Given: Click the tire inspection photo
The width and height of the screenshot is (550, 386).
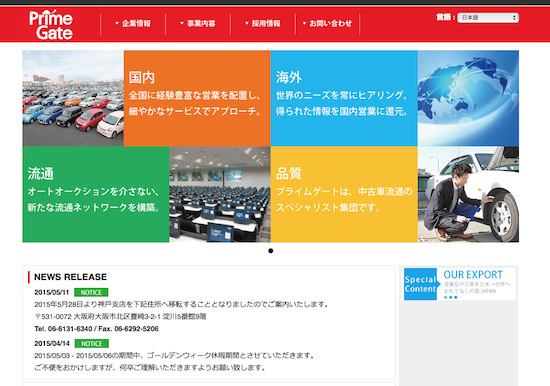Looking at the screenshot, I should pyautogui.click(x=468, y=194).
